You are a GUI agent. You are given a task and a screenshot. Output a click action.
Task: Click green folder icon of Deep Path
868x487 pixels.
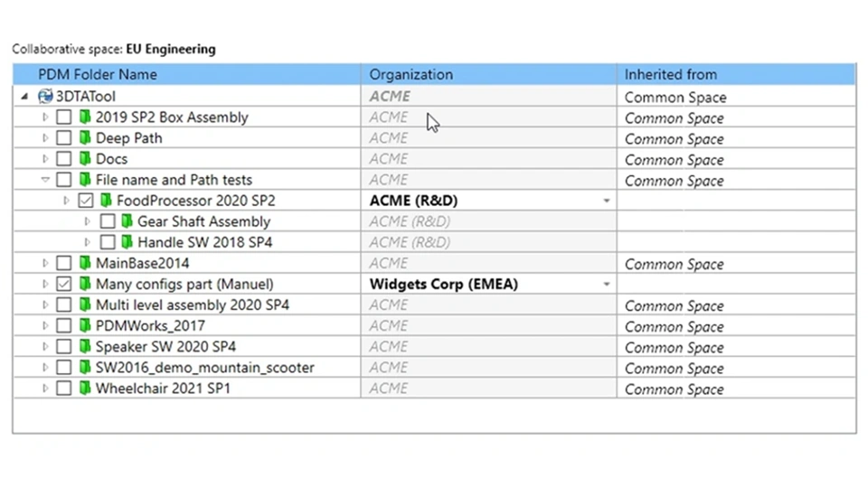click(85, 138)
